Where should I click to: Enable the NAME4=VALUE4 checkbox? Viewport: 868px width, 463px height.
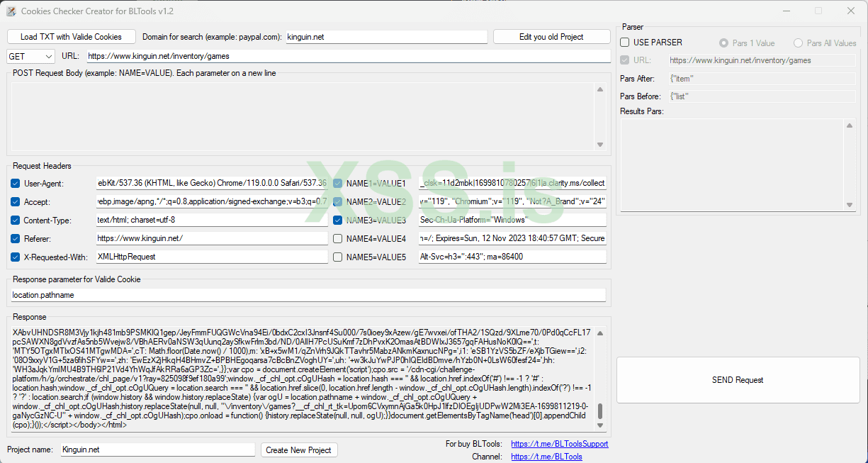pos(338,239)
